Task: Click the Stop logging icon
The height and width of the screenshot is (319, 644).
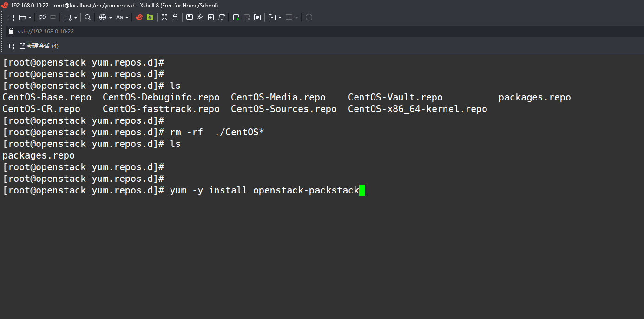Action: [x=247, y=17]
